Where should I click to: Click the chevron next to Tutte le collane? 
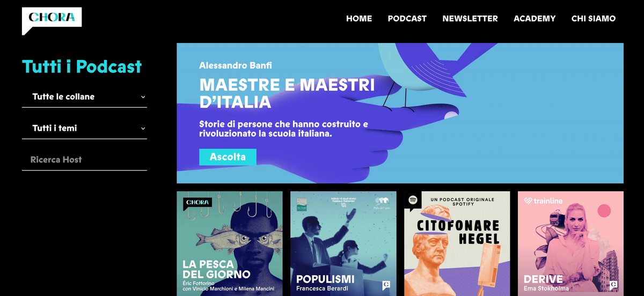(x=143, y=97)
